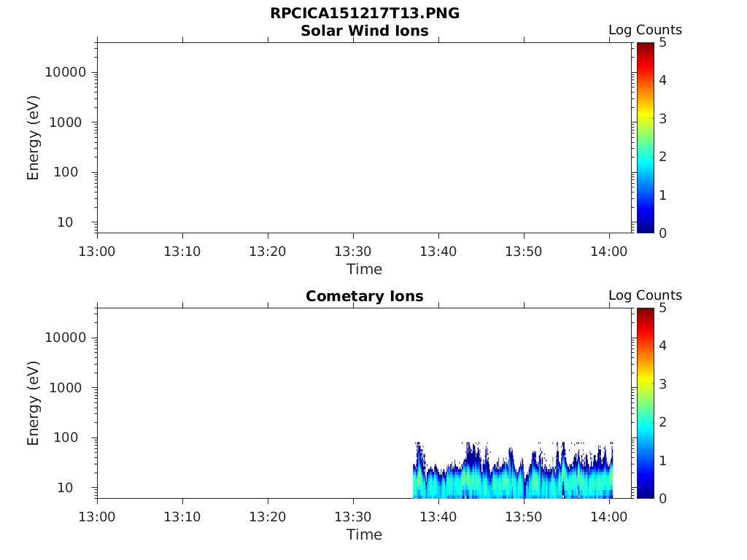Click the 13:20 tick label on Solar Wind plot
The height and width of the screenshot is (560, 747).
pos(268,252)
